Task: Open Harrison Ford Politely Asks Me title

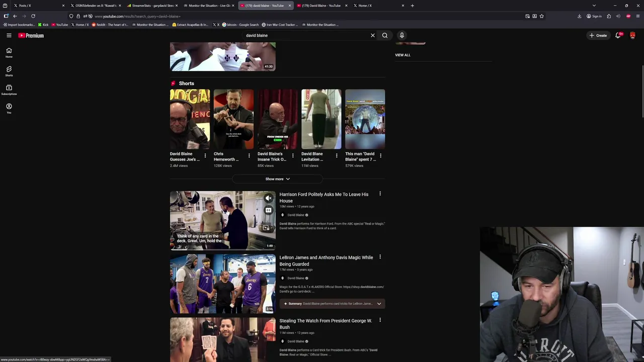Action: click(x=324, y=198)
